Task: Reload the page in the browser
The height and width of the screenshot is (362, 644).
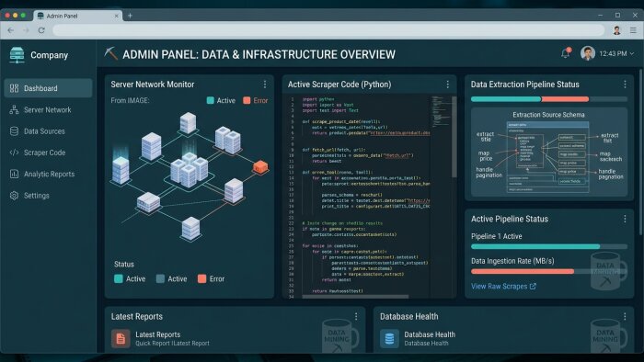Action: coord(41,30)
